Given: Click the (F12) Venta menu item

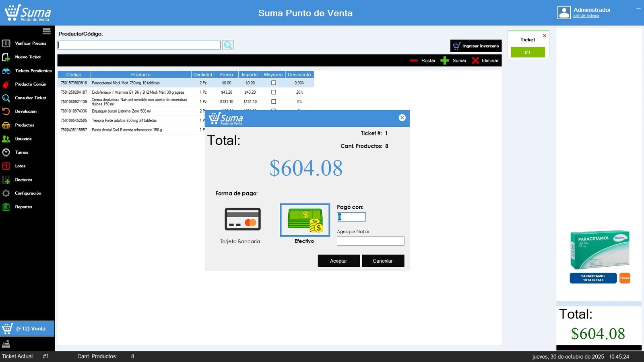Looking at the screenshot, I should click(x=27, y=329).
